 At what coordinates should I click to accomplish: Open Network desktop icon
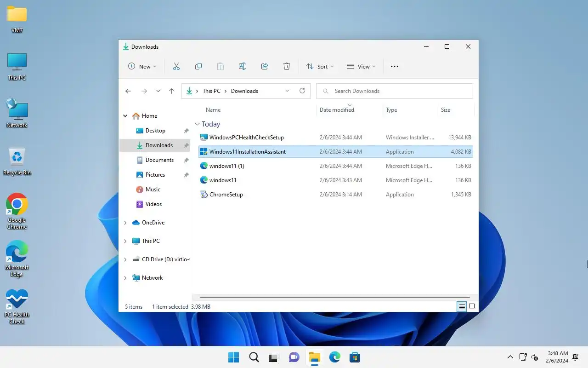pyautogui.click(x=17, y=114)
